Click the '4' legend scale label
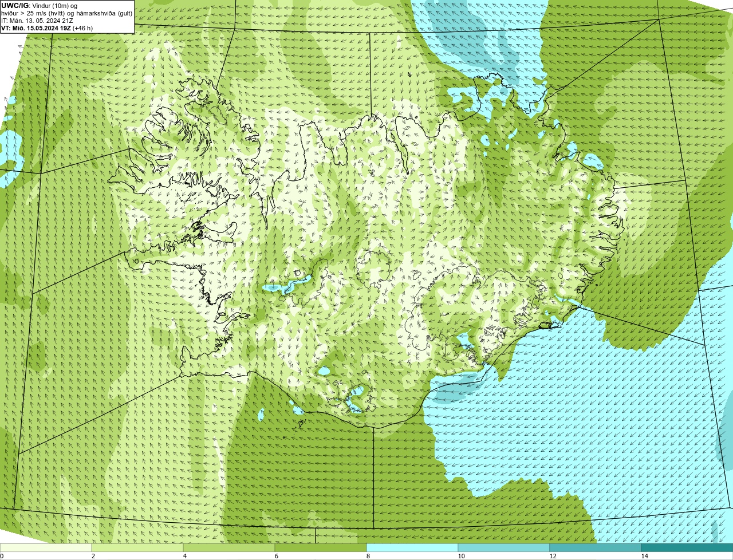733x560 pixels. 185,556
